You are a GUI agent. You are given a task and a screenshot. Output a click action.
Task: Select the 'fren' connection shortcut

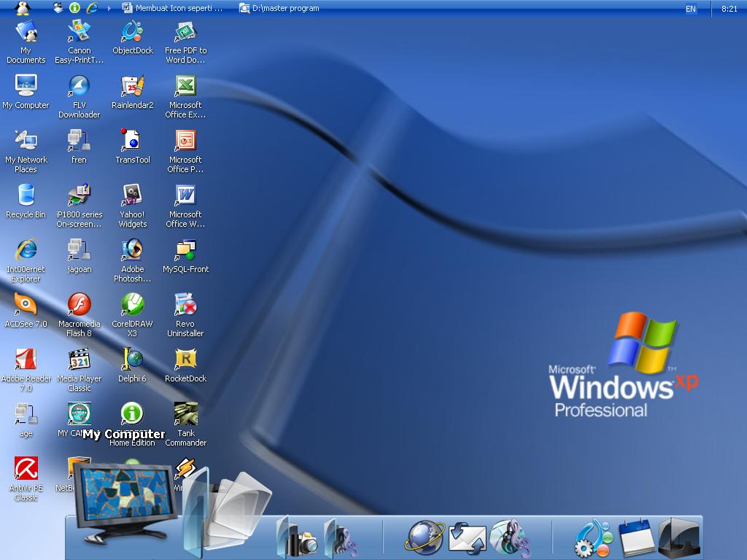pos(79,146)
